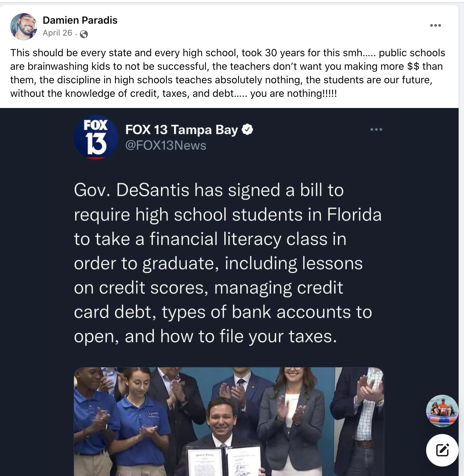
Task: Open the April 26 post timestamp
Action: 57,33
